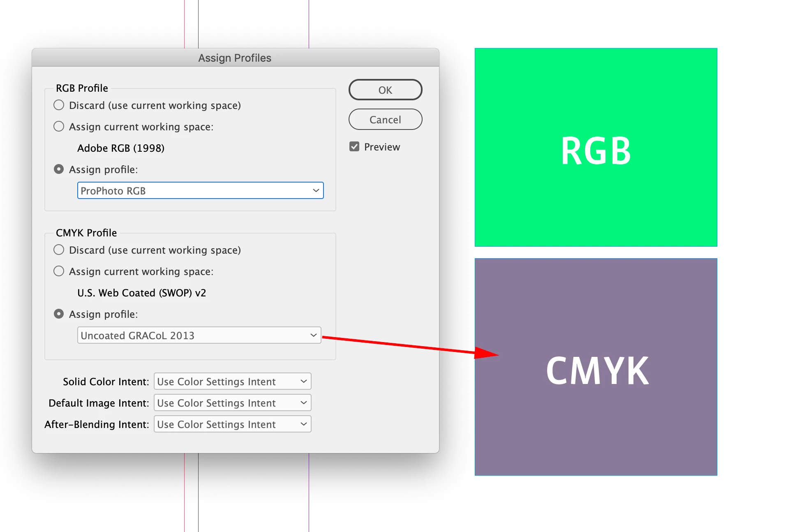The image size is (795, 532).
Task: Select RGB Assign profile radio button
Action: (59, 169)
